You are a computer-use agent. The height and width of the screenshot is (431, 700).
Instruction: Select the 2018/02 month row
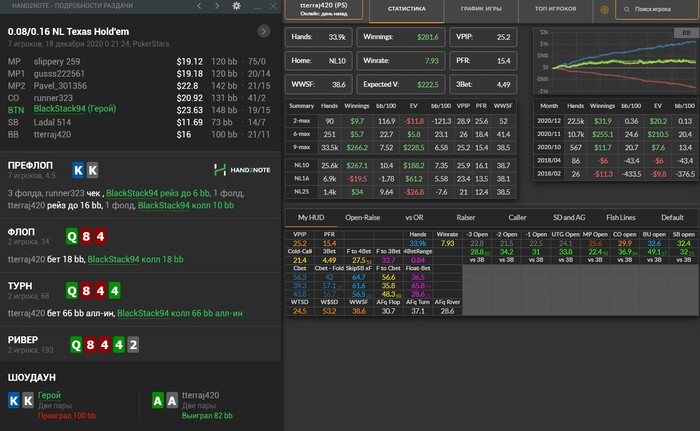(616, 174)
